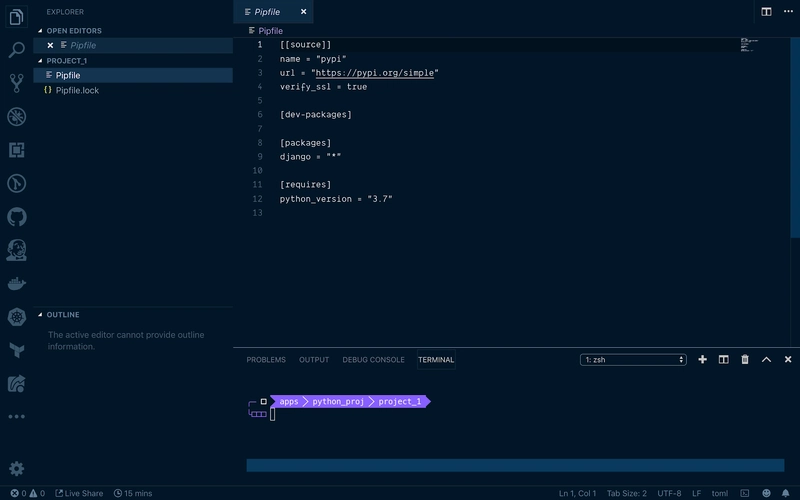Toggle split editor layout button
The width and height of the screenshot is (800, 500).
(x=766, y=12)
